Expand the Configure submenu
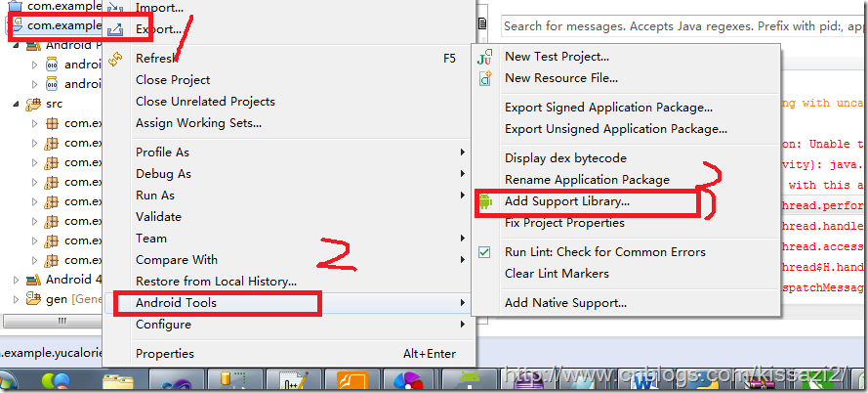Viewport: 868px width, 393px height. pos(462,325)
